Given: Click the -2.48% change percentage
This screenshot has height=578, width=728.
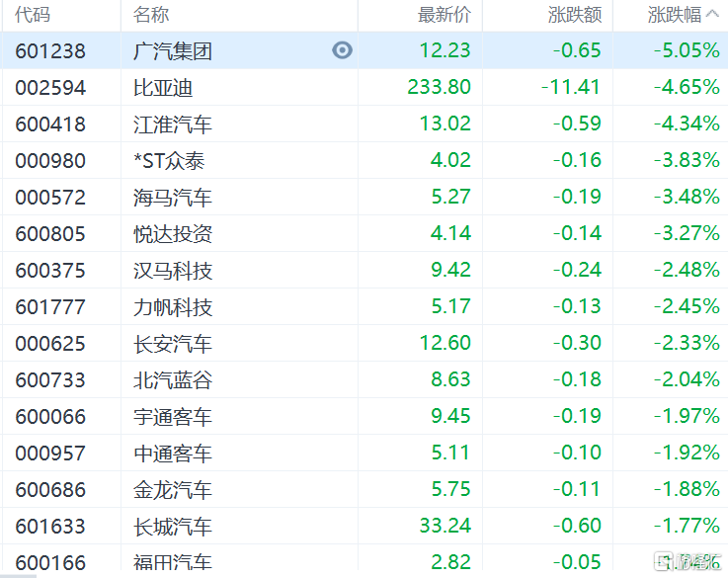Looking at the screenshot, I should tap(687, 270).
